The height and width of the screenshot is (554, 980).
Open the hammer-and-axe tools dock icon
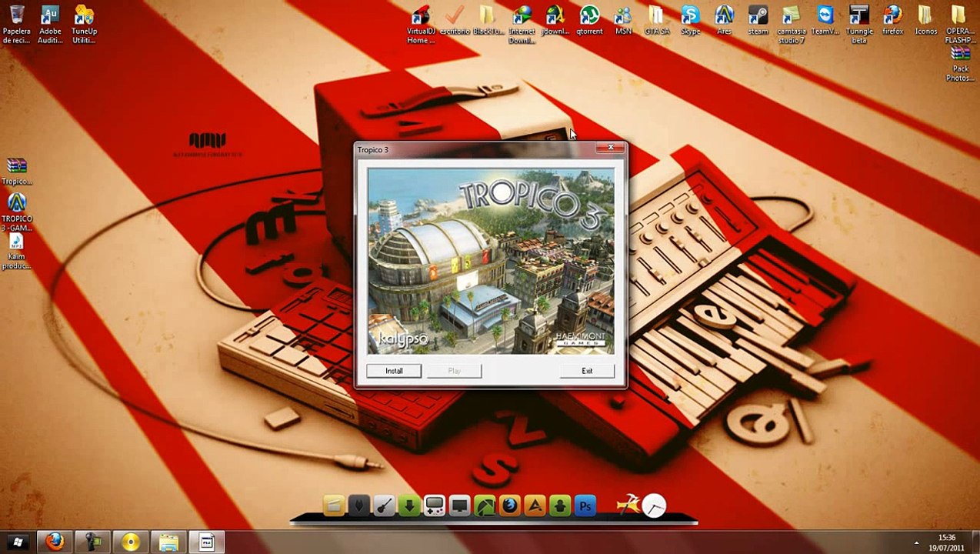[x=628, y=505]
